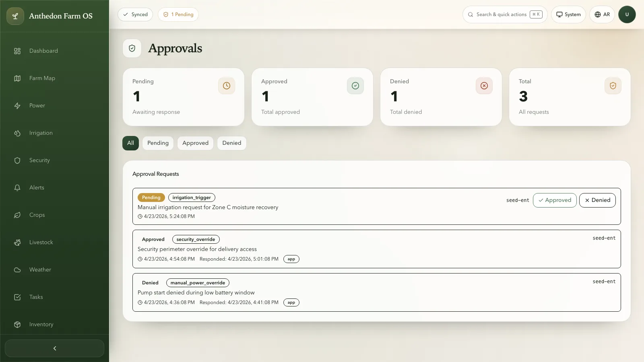Click the manual_power_override tag

pos(198,283)
